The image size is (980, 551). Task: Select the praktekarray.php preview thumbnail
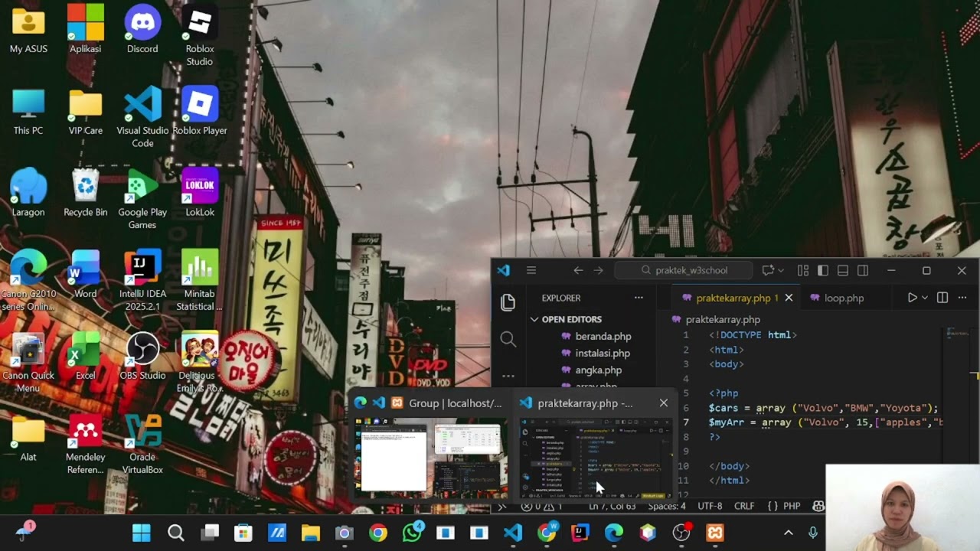coord(596,458)
